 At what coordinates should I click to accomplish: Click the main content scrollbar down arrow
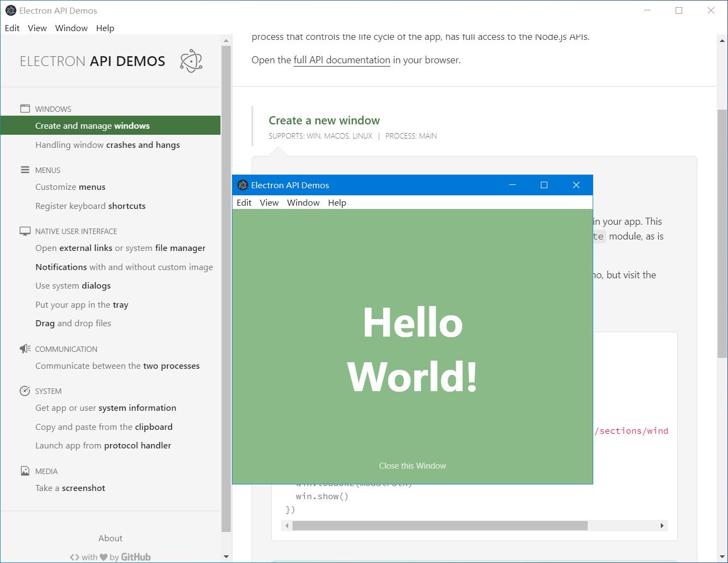tap(723, 557)
